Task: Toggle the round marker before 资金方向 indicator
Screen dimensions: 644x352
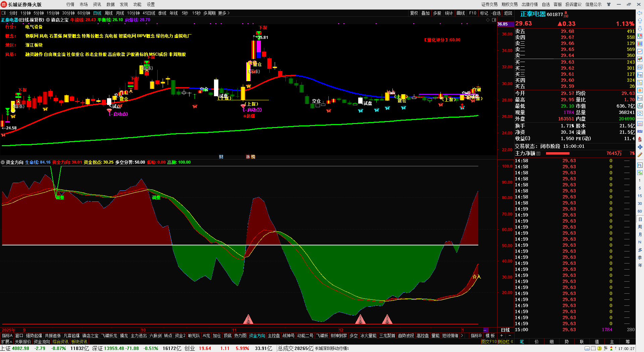Action: click(3, 162)
